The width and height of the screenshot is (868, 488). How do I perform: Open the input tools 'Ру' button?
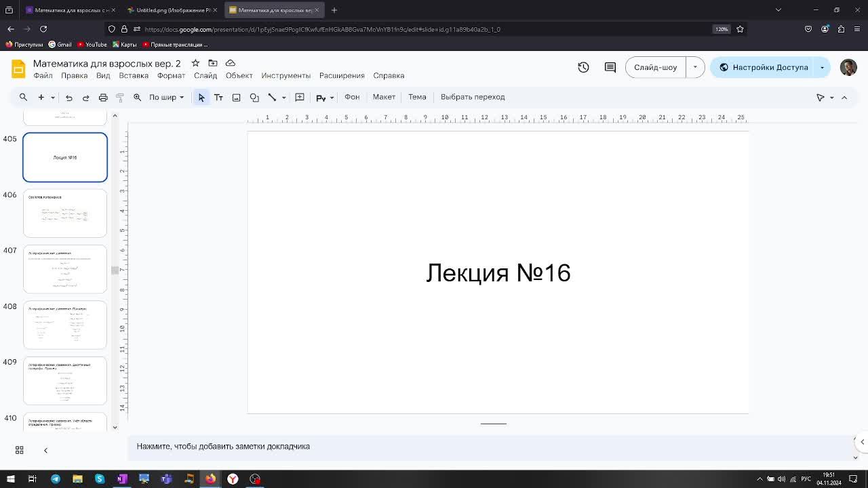(321, 98)
